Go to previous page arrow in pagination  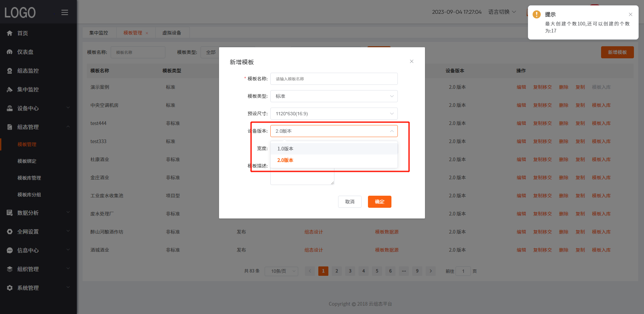(310, 271)
